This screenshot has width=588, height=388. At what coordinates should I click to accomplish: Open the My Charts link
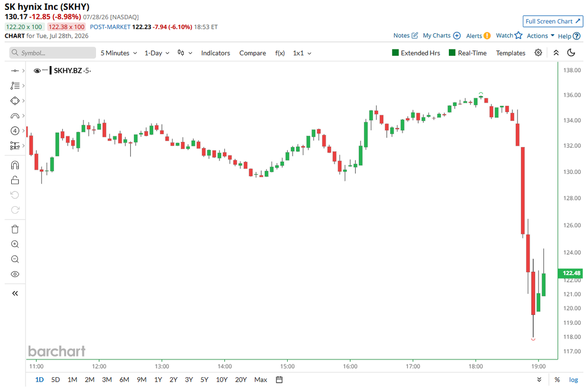coord(437,35)
